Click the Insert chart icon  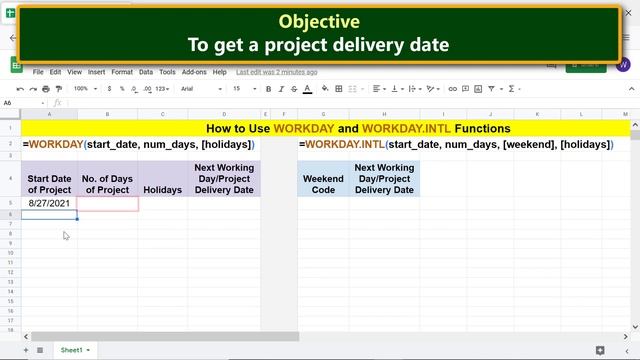478,89
